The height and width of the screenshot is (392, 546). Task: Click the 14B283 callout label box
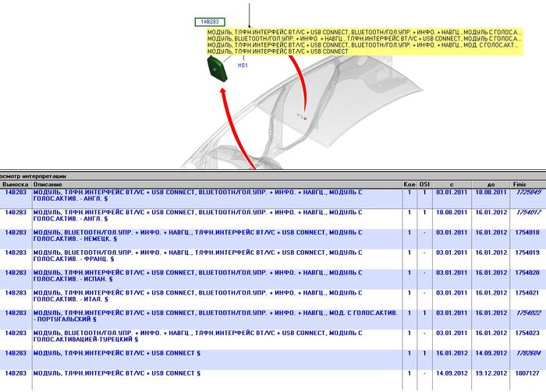tap(208, 23)
